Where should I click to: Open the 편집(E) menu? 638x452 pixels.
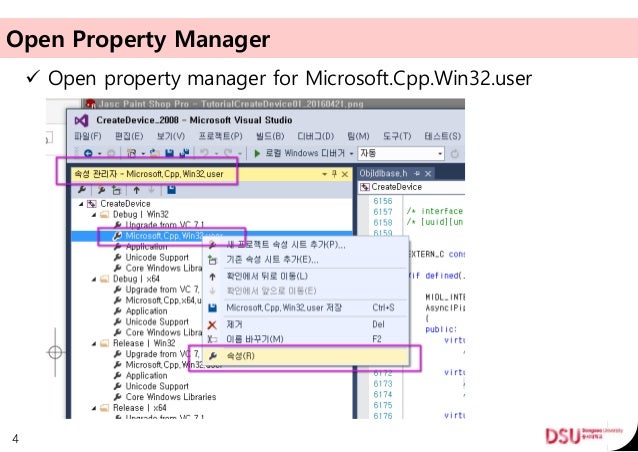pyautogui.click(x=129, y=136)
